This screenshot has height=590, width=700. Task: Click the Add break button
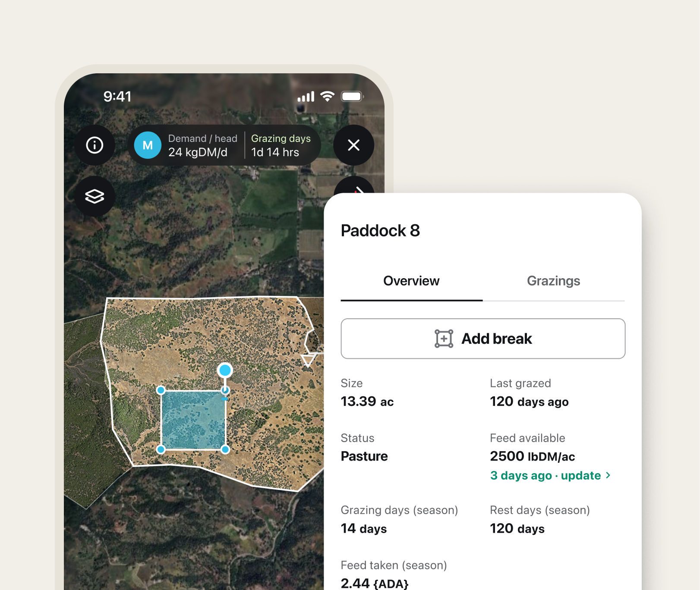tap(483, 339)
